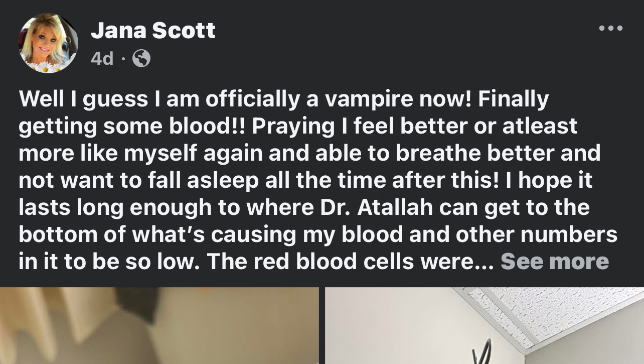
Task: Click the divider gap between the two photos
Action: pyautogui.click(x=321, y=325)
